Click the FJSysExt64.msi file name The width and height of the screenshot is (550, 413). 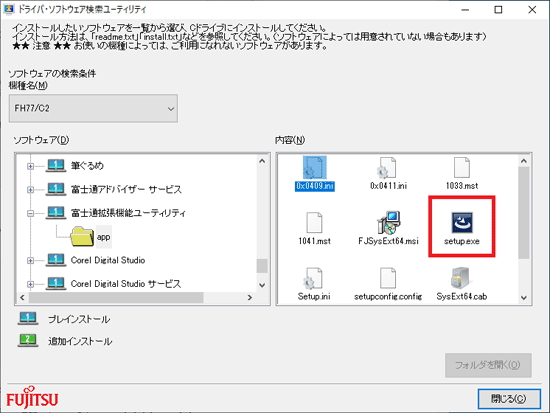pyautogui.click(x=388, y=241)
